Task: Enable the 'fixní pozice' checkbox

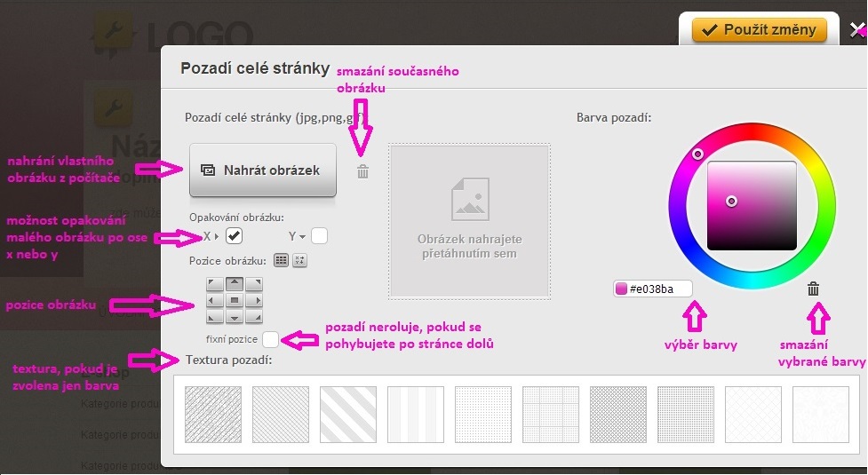Action: (x=270, y=339)
